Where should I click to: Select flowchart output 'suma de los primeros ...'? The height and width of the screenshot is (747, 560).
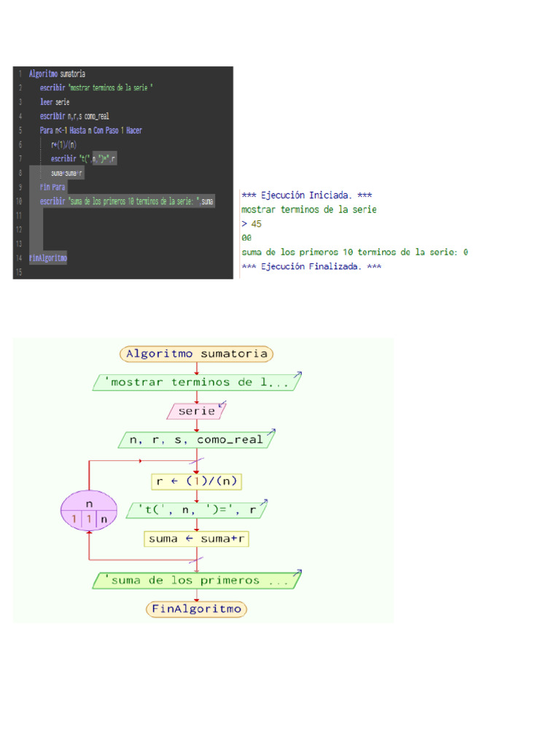point(196,580)
